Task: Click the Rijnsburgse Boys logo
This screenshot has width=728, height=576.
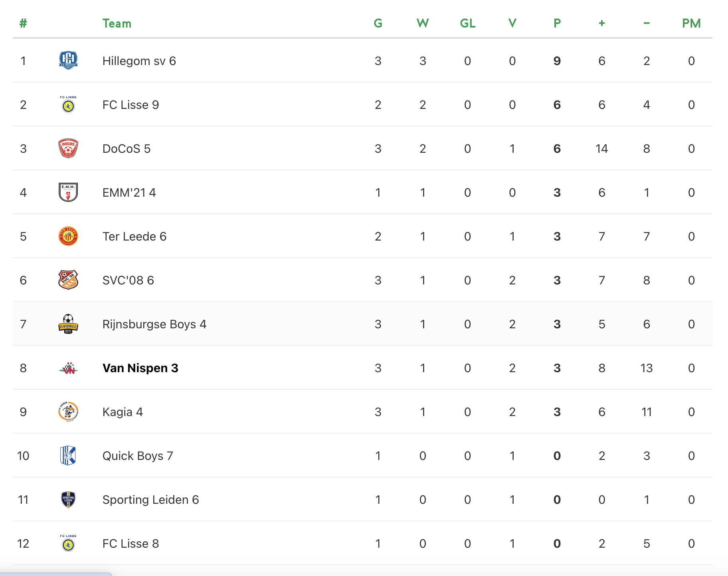Action: click(68, 324)
